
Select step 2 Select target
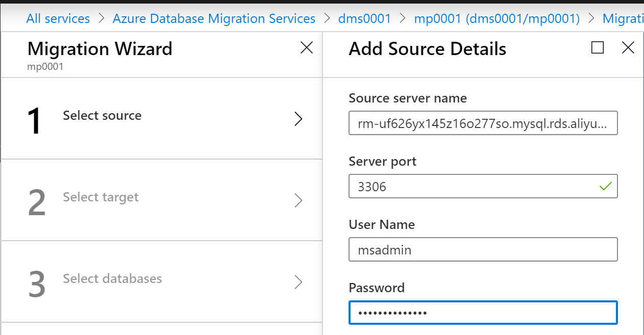tap(101, 197)
